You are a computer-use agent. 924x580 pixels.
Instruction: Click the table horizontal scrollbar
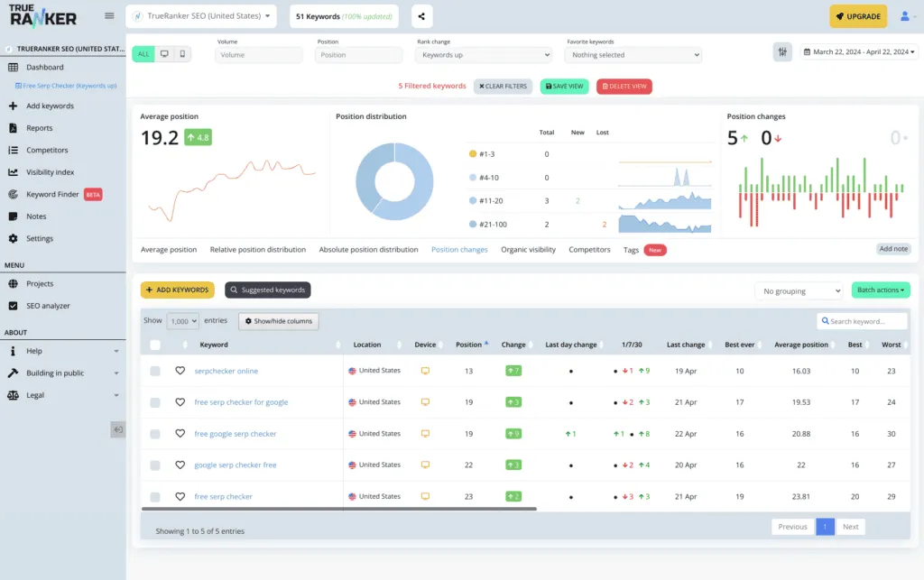click(x=339, y=509)
